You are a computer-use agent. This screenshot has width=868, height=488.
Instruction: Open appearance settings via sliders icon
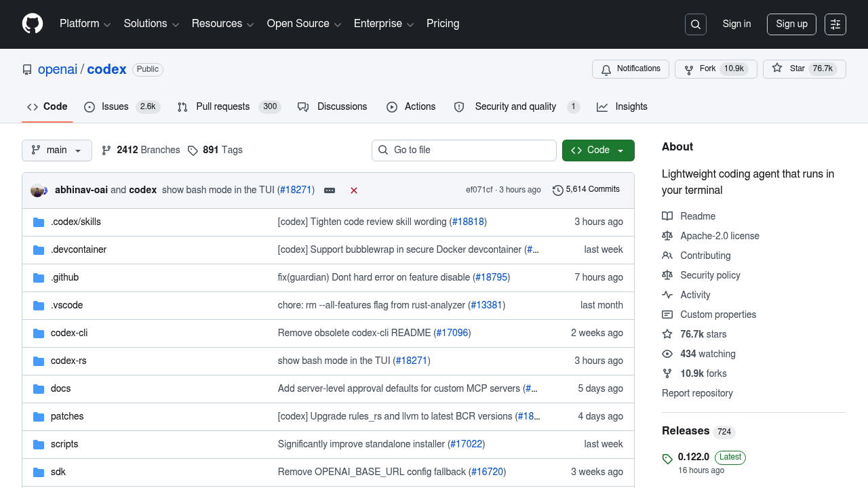pos(835,24)
